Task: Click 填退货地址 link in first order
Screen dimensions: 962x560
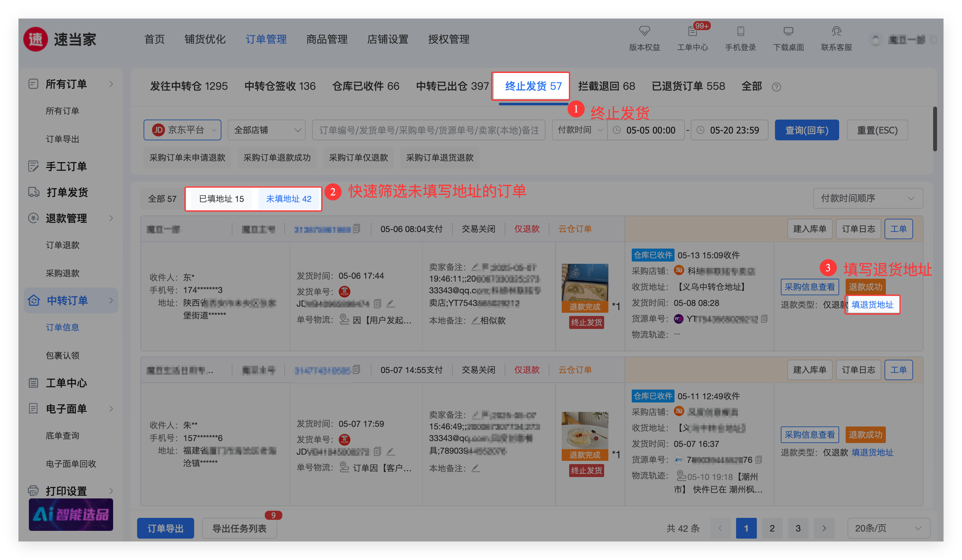Action: point(872,305)
